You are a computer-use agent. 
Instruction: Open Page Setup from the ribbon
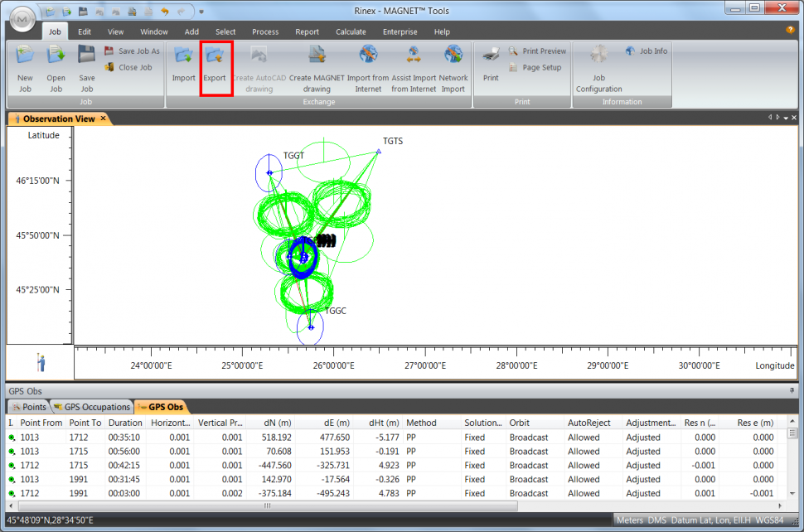coord(535,67)
